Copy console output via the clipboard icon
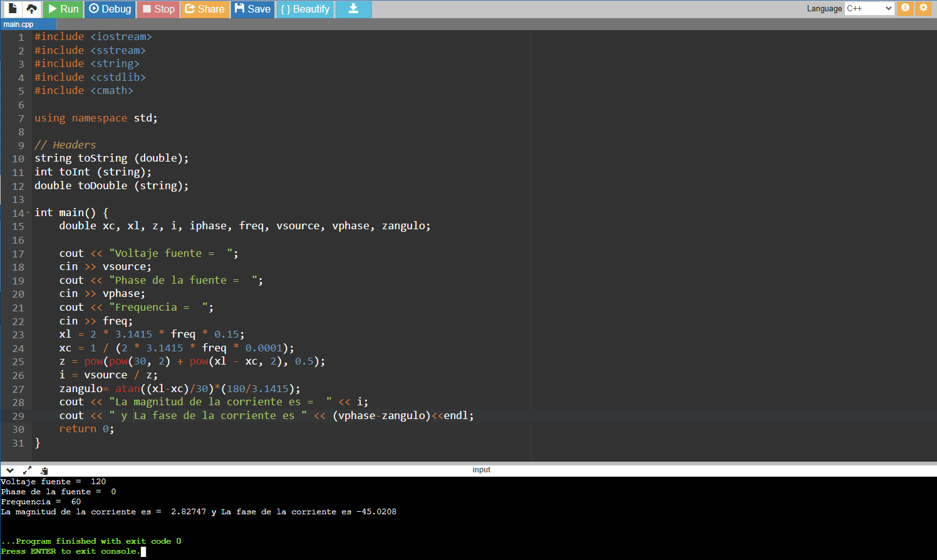The image size is (937, 560). [44, 470]
